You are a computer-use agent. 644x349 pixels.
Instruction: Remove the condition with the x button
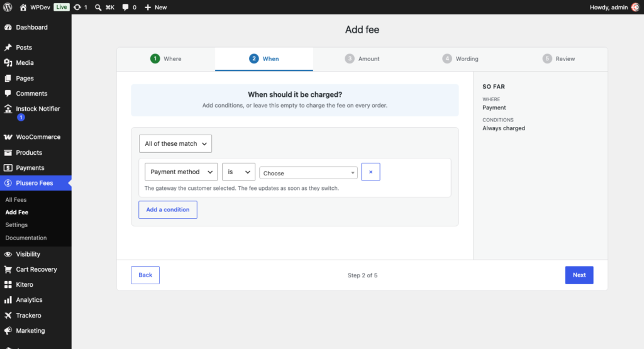(370, 172)
